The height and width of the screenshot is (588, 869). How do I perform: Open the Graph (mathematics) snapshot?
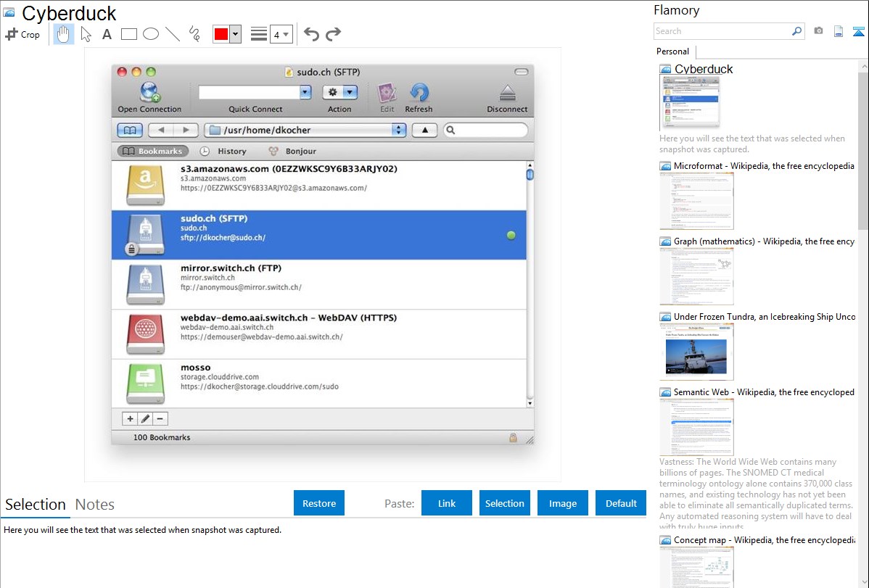pos(696,276)
